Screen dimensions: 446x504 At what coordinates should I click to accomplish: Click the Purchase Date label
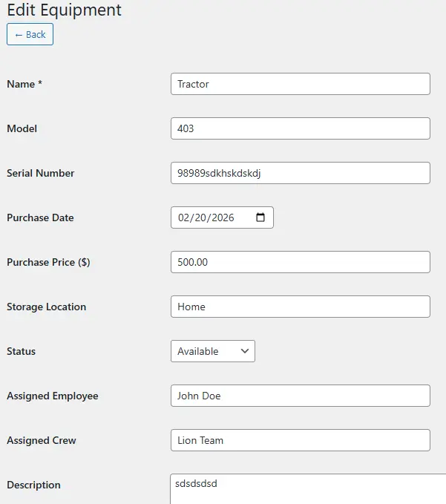click(x=40, y=217)
